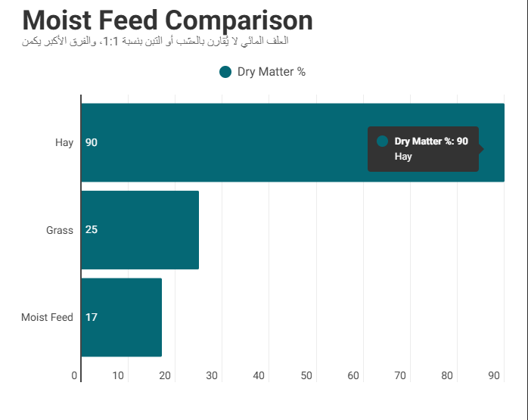Click the 90 value label on Hay bar

tap(92, 142)
